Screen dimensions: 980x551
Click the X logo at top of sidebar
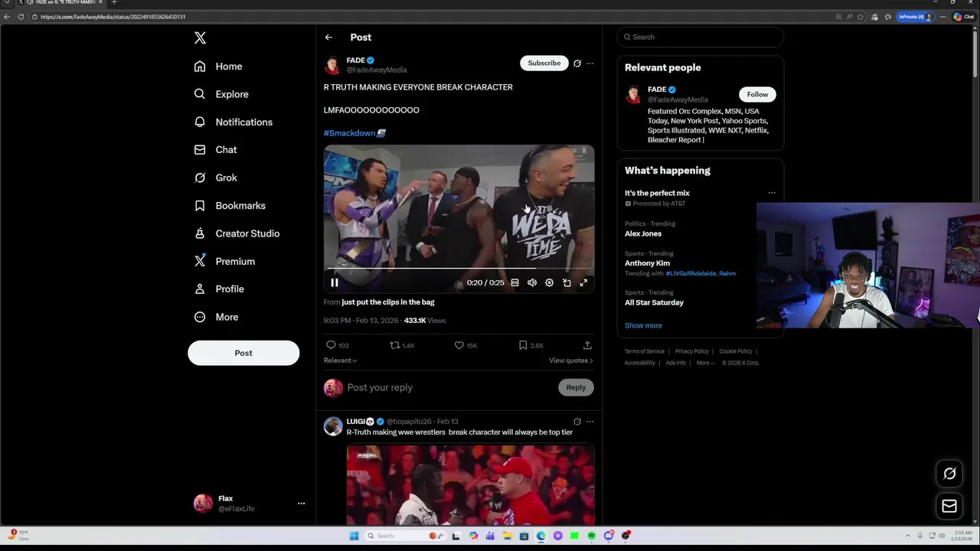pos(200,37)
